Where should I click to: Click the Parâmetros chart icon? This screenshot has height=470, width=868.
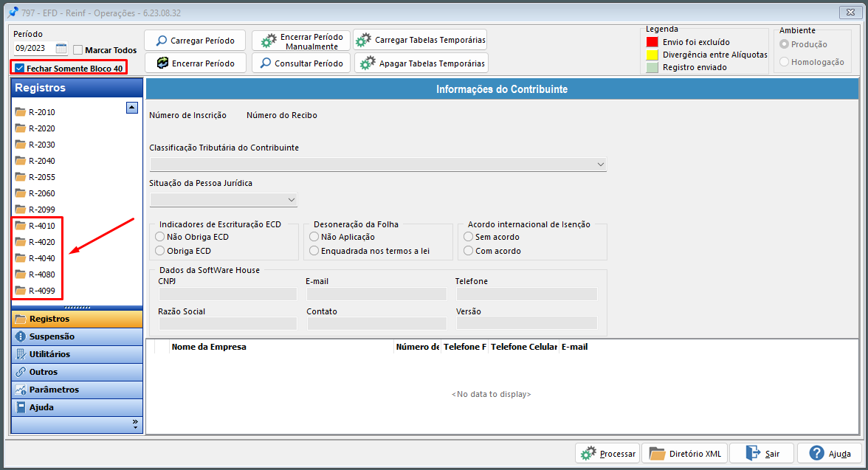(x=21, y=390)
